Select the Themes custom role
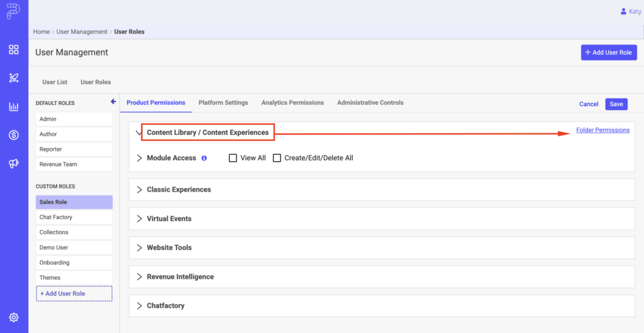Image resolution: width=644 pixels, height=333 pixels. [x=74, y=278]
